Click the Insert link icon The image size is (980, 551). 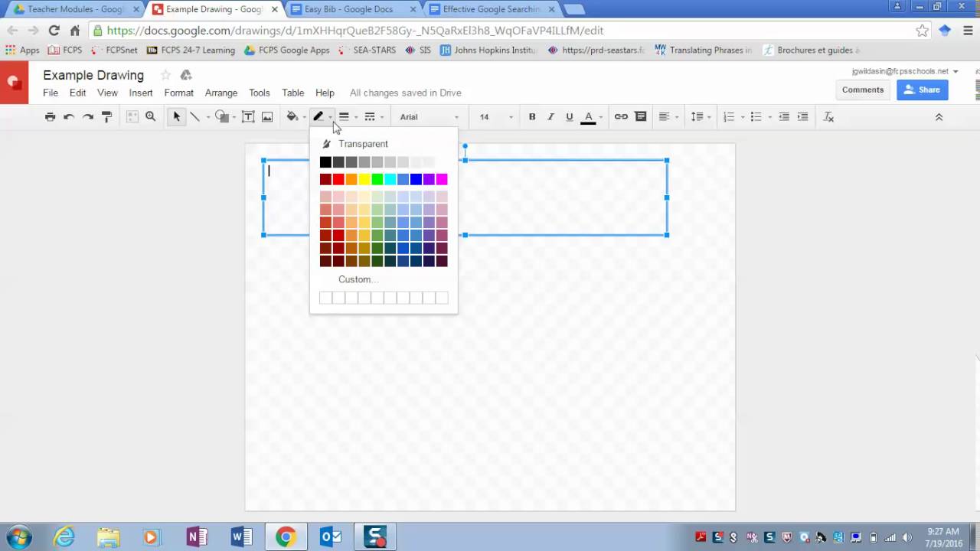coord(621,117)
